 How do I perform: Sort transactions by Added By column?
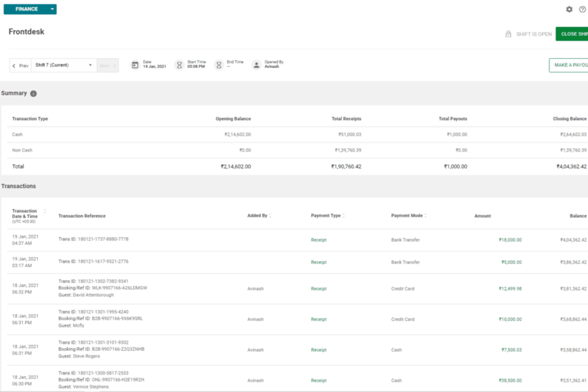coord(270,216)
